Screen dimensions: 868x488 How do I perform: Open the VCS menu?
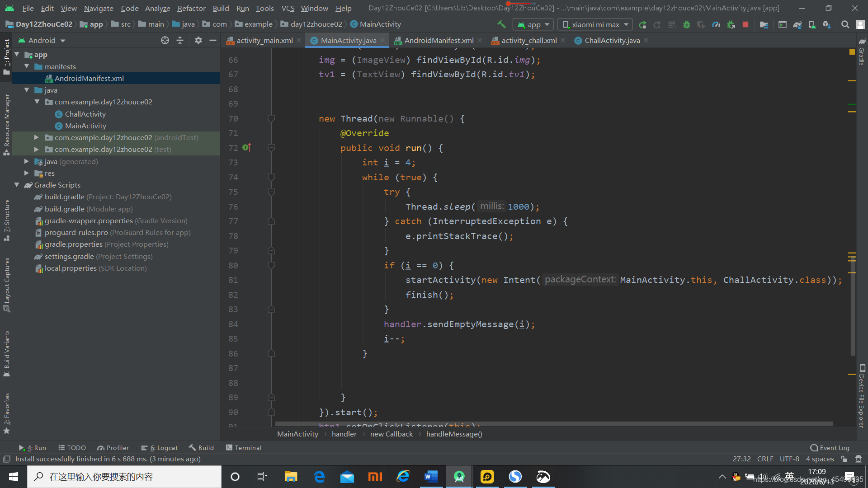288,8
